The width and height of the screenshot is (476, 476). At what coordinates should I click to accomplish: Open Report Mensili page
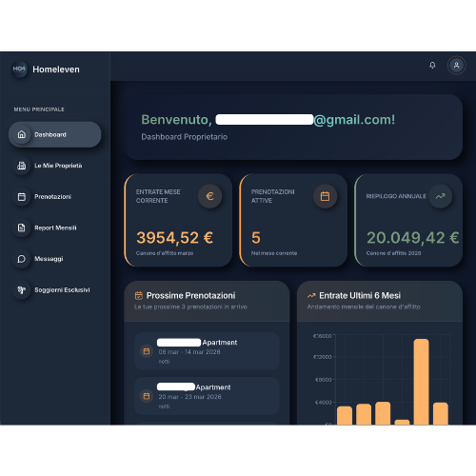55,228
